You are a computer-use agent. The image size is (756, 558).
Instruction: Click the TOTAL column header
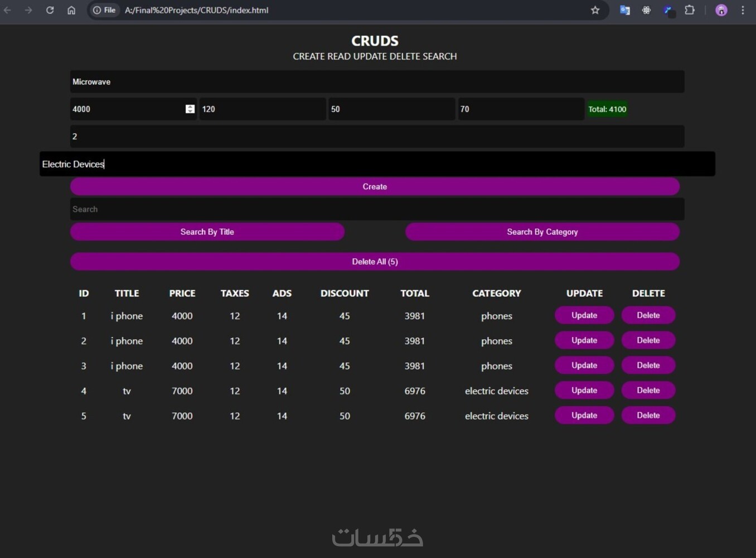click(415, 293)
